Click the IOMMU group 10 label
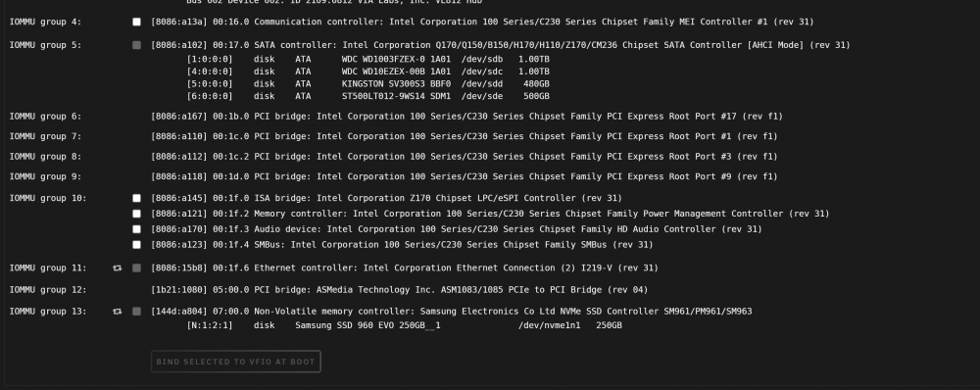The image size is (980, 390). (x=48, y=198)
